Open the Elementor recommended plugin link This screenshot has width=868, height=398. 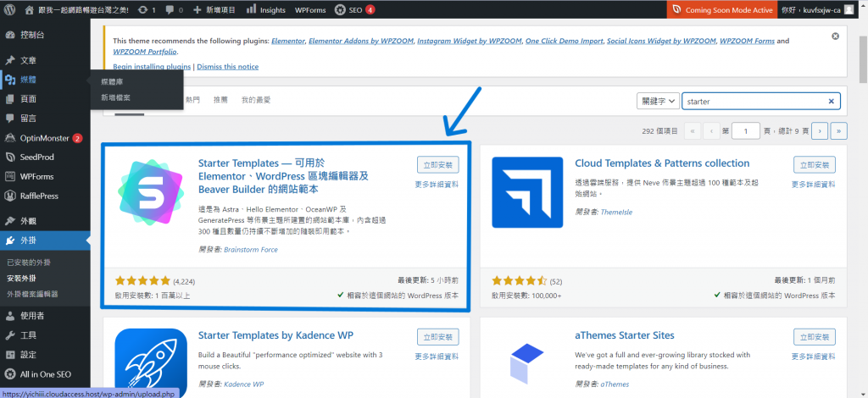point(288,41)
